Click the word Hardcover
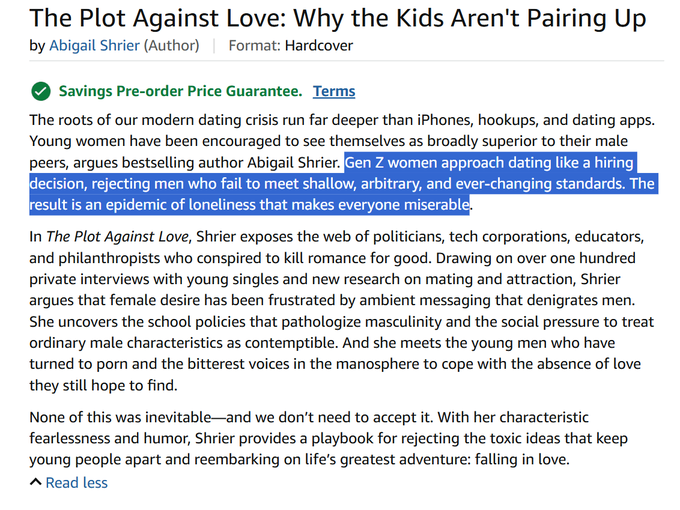The image size is (680, 510). coord(319,46)
